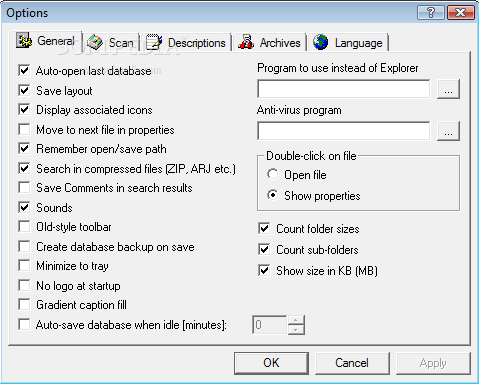Screen dimensions: 479x384
Task: Click the Scan tab disc icon
Action: click(x=95, y=43)
